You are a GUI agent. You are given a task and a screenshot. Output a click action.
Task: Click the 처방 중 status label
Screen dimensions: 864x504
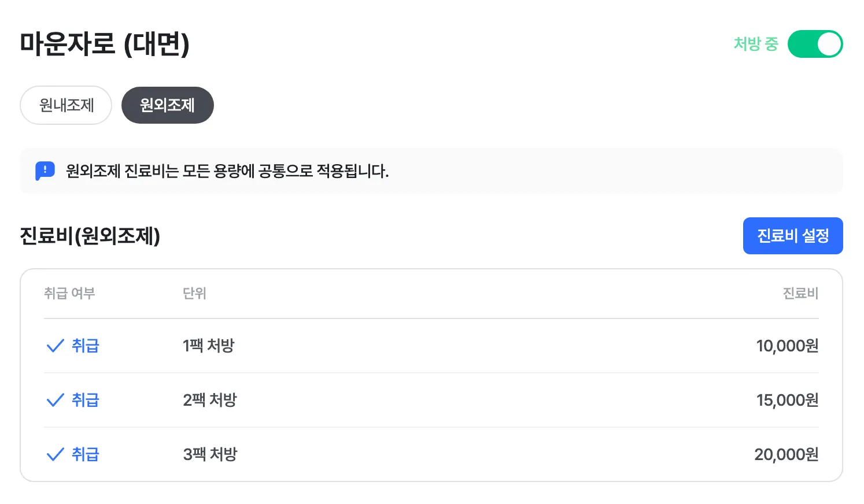(x=756, y=44)
